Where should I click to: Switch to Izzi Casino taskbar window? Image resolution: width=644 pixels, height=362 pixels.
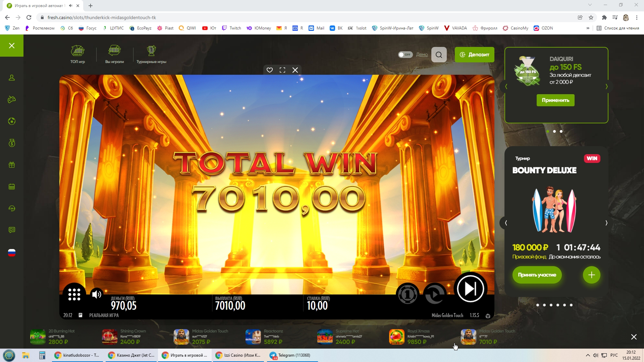coord(238,355)
